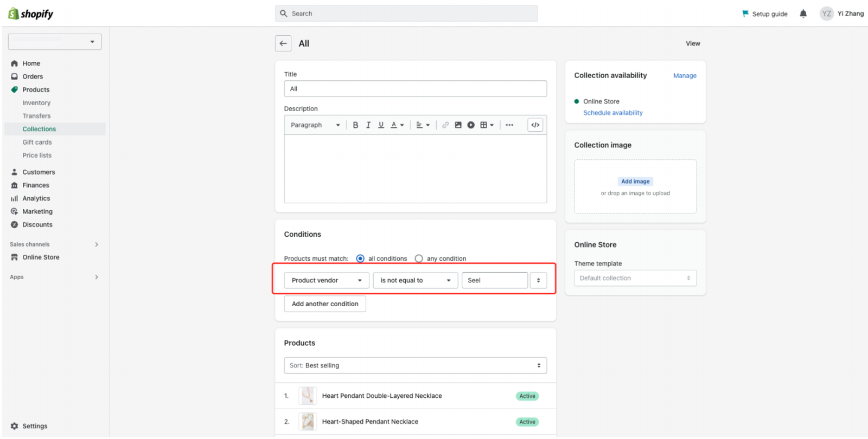Open more formatting options ellipsis
868x439 pixels.
(509, 125)
